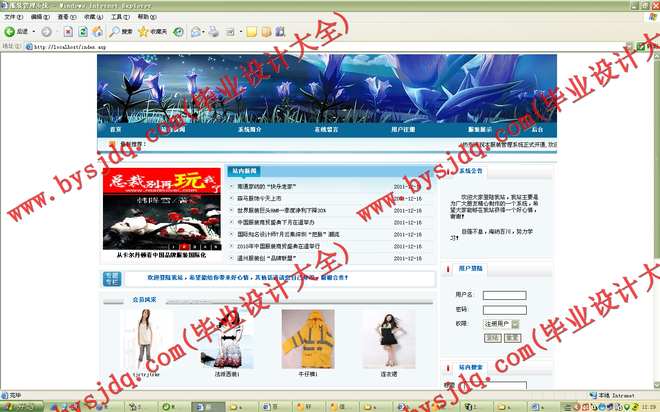Viewport: 660px width, 412px height.
Task: Click the Print icon in toolbar
Action: [212, 32]
